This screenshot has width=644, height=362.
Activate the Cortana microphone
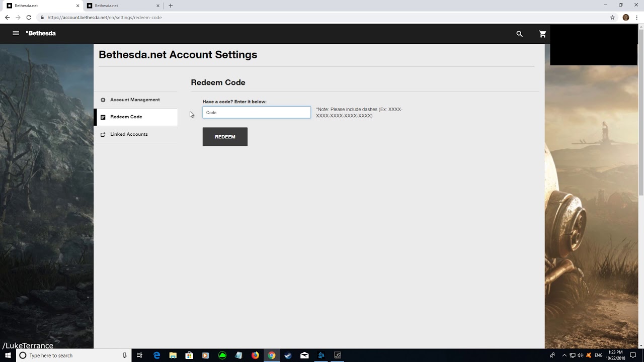point(124,355)
